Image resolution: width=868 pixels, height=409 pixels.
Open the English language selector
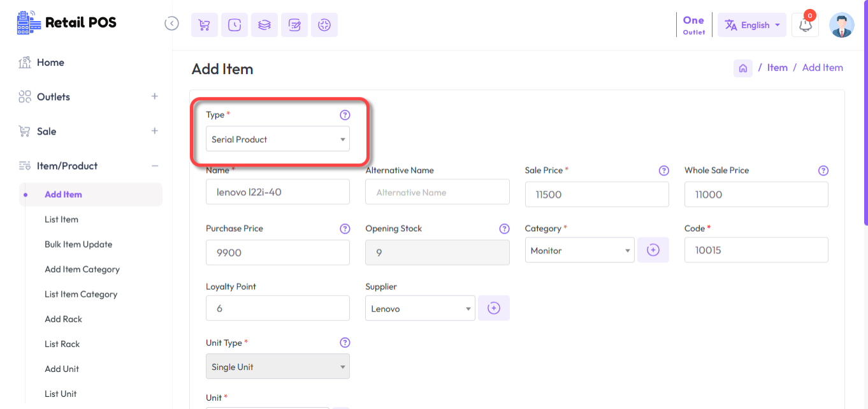752,25
